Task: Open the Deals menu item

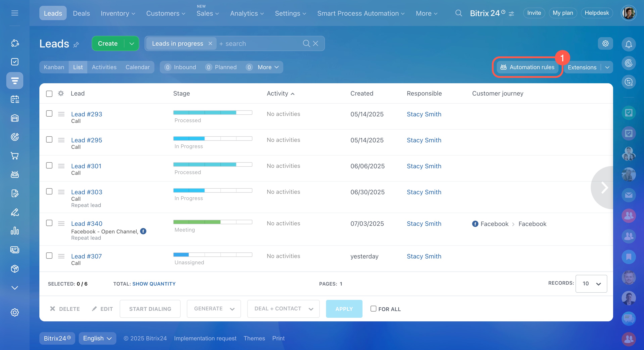Action: [81, 13]
